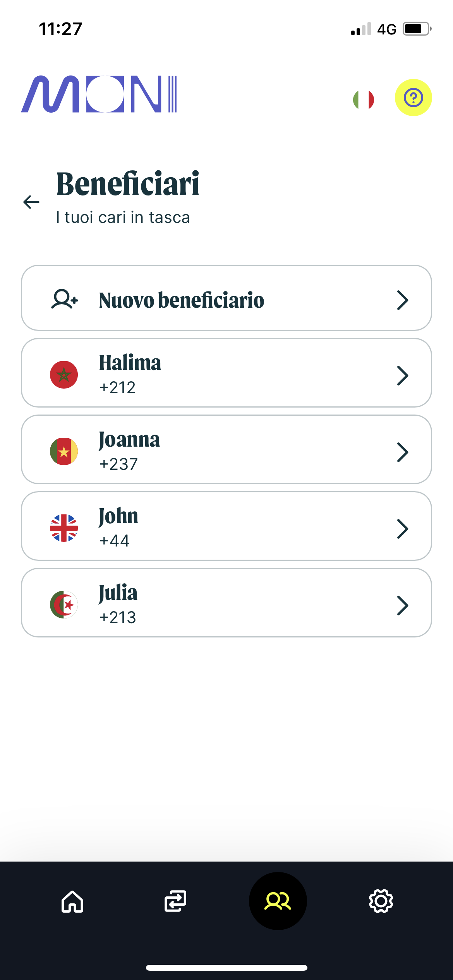Open the transfers tab in bottom bar

[x=175, y=901]
